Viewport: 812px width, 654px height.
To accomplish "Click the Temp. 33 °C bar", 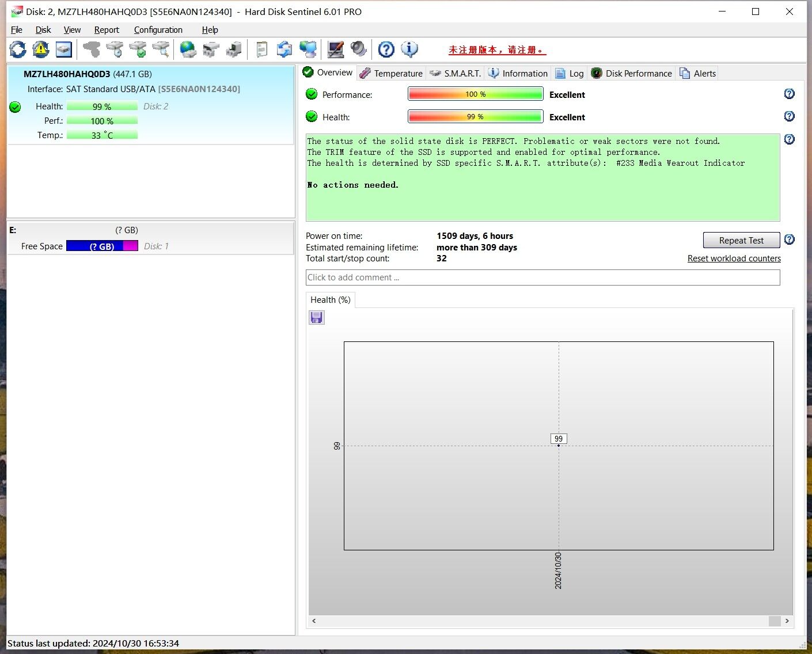I will (102, 135).
